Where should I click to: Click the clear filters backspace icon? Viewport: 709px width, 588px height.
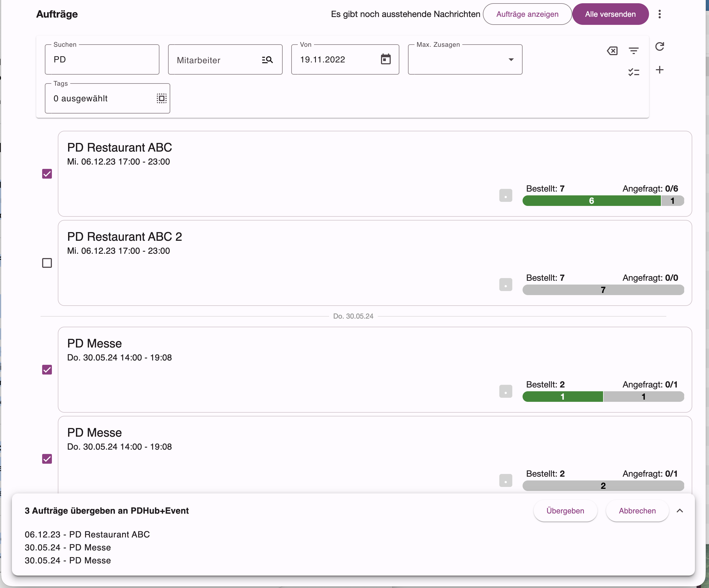pos(612,51)
